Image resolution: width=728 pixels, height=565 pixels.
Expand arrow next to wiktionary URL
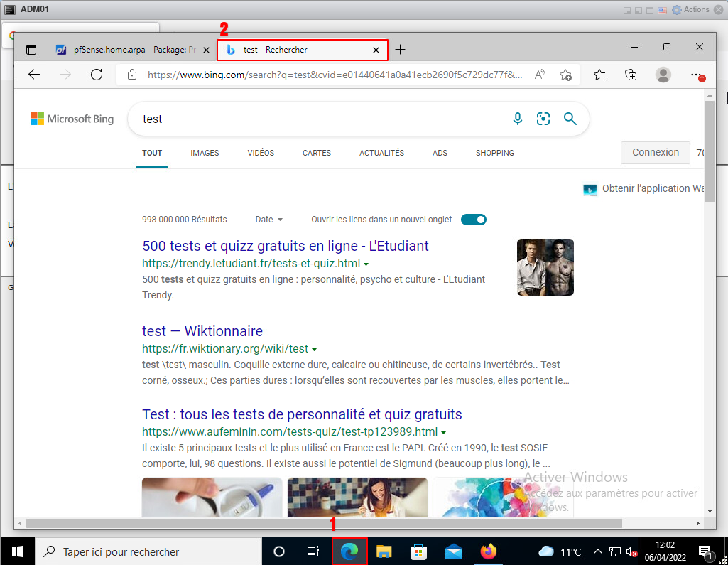(x=314, y=350)
